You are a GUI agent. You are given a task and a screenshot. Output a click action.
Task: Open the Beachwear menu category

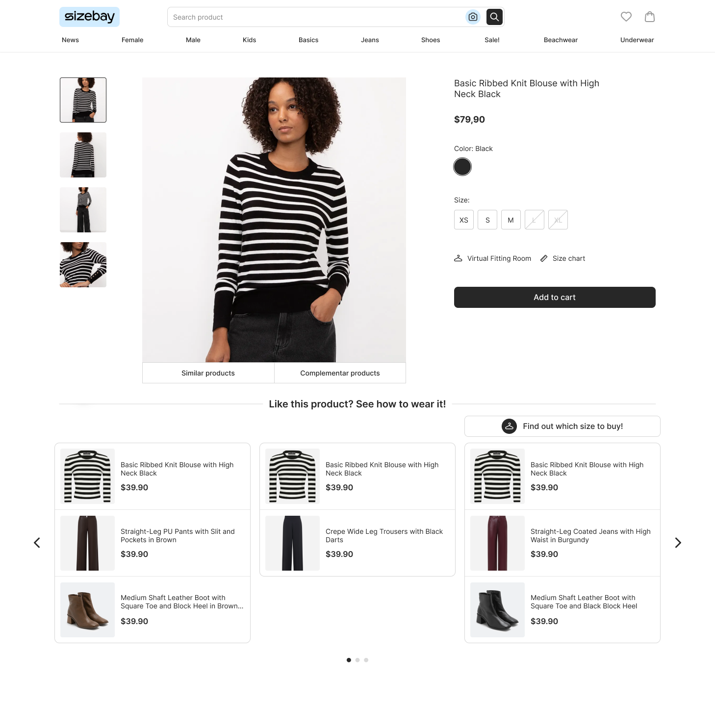pos(561,40)
